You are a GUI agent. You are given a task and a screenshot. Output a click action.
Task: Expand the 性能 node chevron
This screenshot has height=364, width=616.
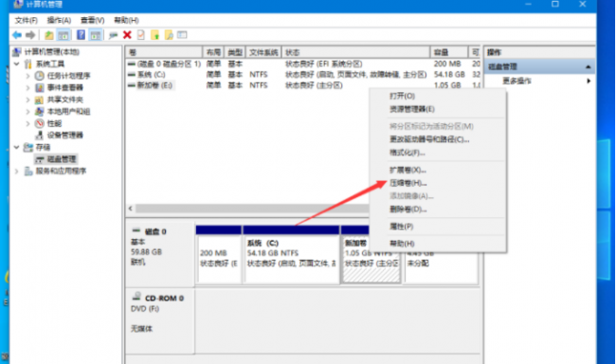click(27, 123)
